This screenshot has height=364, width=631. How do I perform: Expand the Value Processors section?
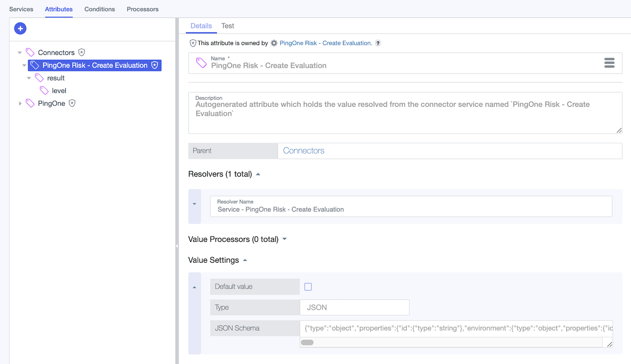(x=284, y=239)
